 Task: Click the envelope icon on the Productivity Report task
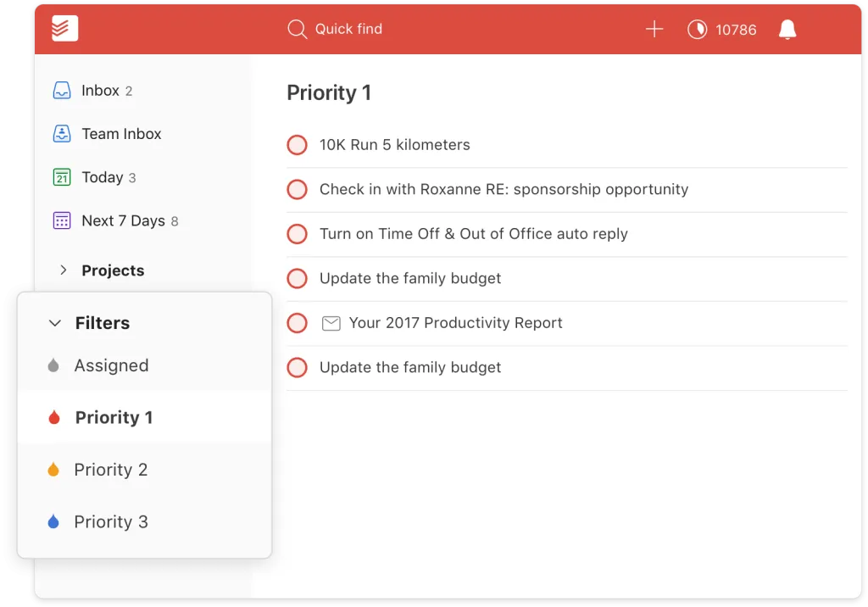331,323
